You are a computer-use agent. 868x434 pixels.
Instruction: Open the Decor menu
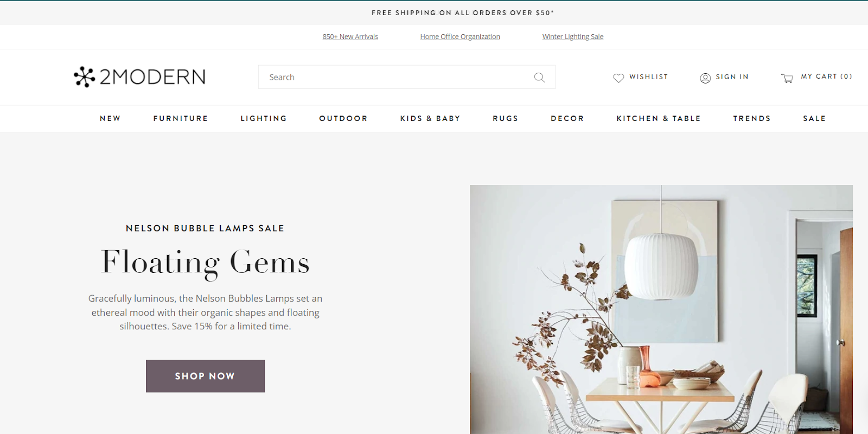click(x=567, y=118)
